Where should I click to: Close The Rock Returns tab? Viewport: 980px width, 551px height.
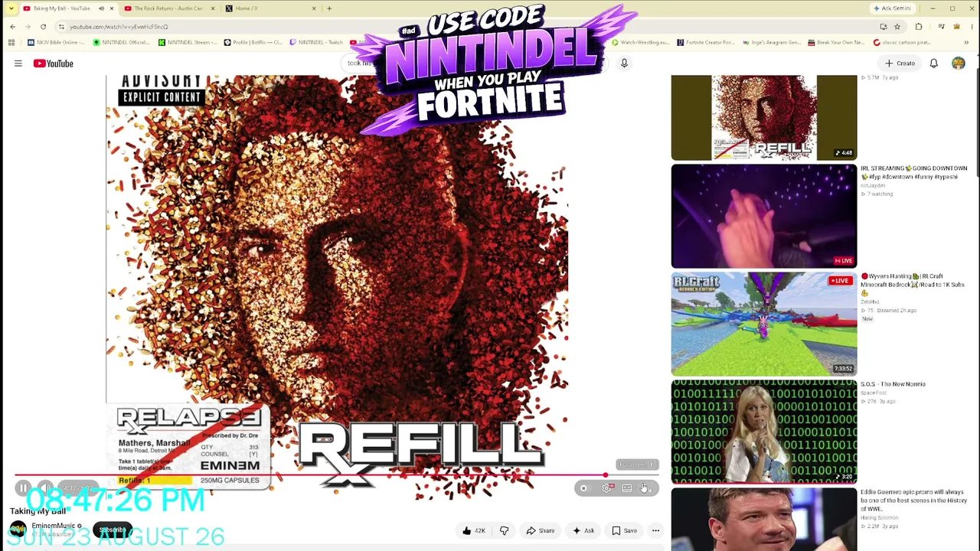point(212,8)
